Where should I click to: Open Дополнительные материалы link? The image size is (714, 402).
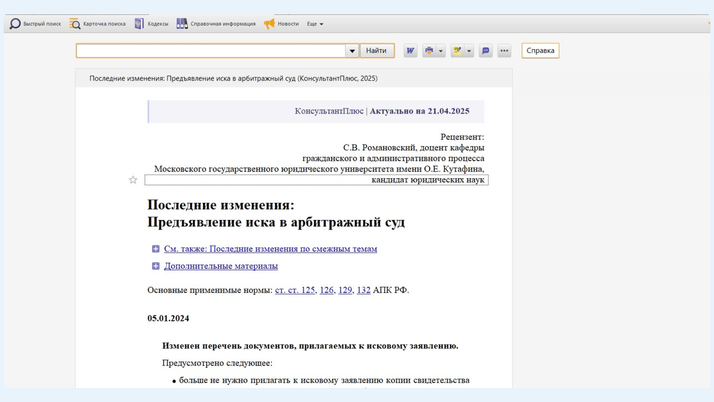[x=221, y=266]
